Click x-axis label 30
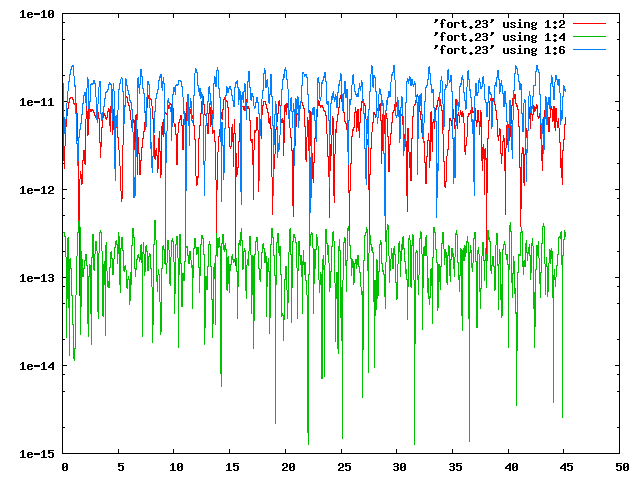This screenshot has width=640, height=480. [400, 467]
